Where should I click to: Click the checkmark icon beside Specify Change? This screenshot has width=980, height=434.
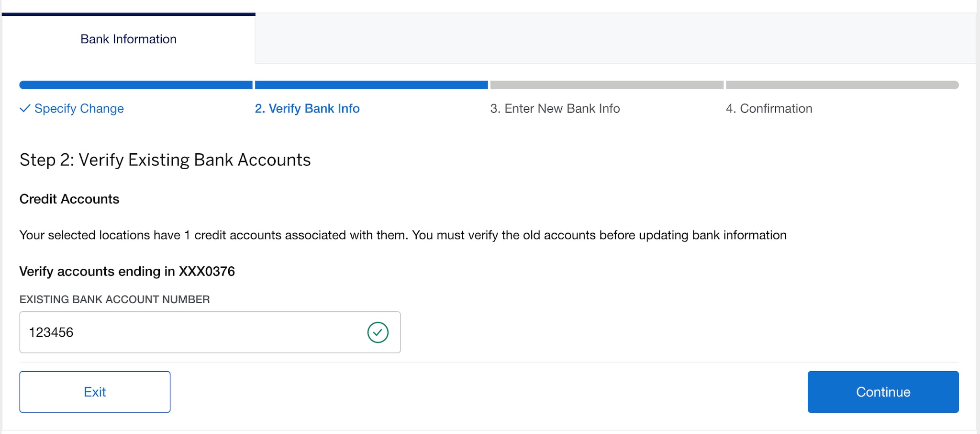(x=25, y=109)
